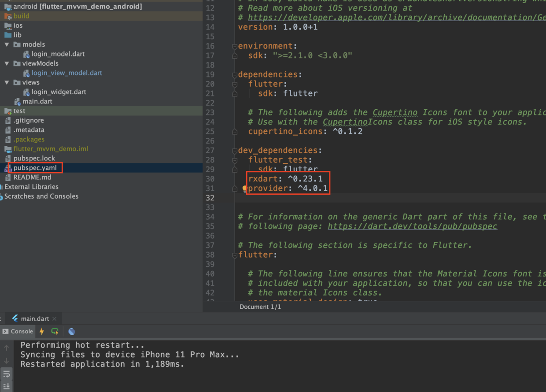The height and width of the screenshot is (392, 546).
Task: Select README.md in project tree
Action: (32, 177)
